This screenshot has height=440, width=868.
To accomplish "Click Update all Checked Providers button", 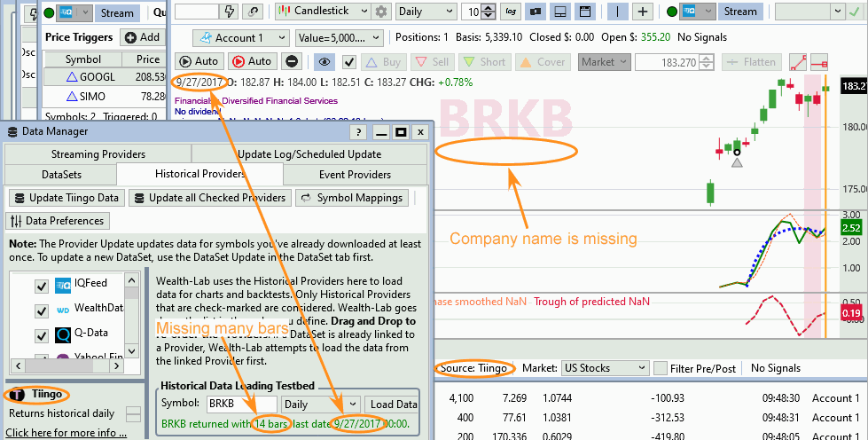I will [210, 198].
